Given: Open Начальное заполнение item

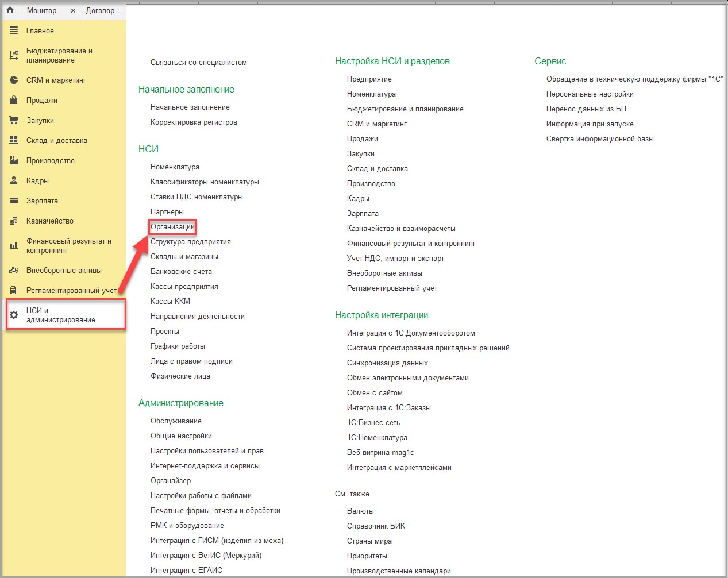Looking at the screenshot, I should [x=190, y=107].
